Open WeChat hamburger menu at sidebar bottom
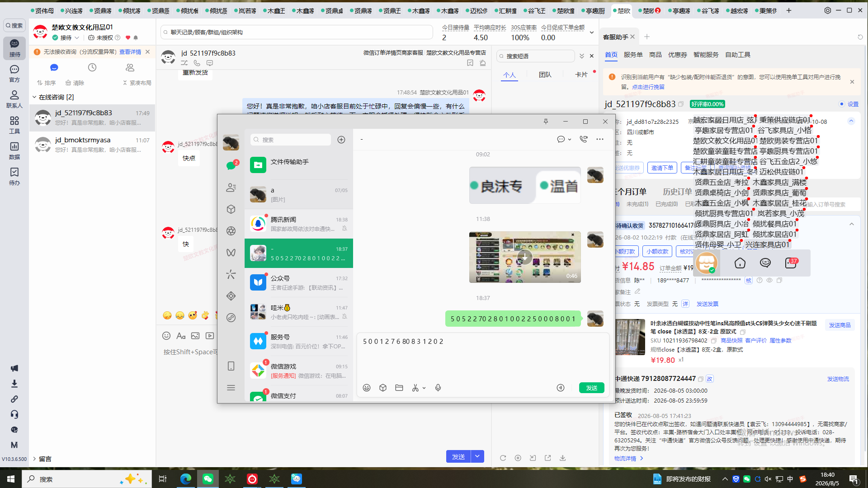The image size is (868, 488). (231, 388)
